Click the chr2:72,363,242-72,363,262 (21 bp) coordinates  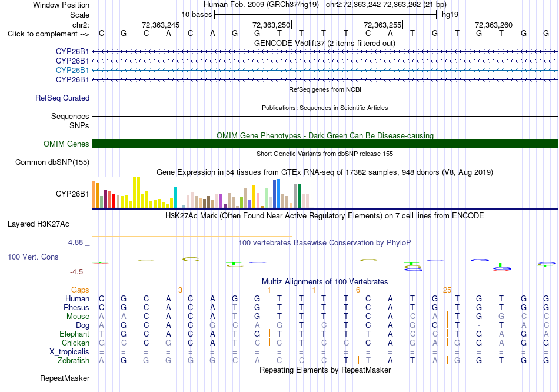click(x=386, y=5)
